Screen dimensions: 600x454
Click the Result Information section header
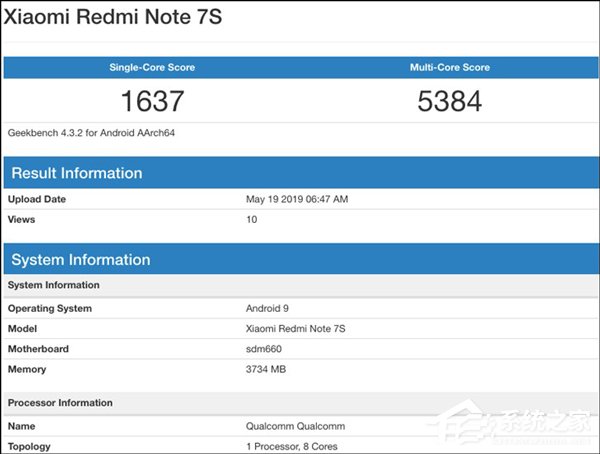point(301,173)
